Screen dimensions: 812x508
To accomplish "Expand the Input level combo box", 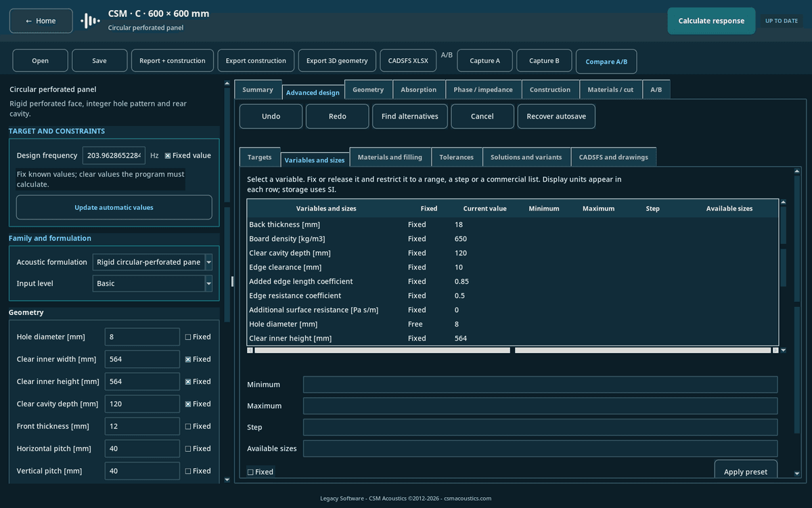I will (x=208, y=284).
